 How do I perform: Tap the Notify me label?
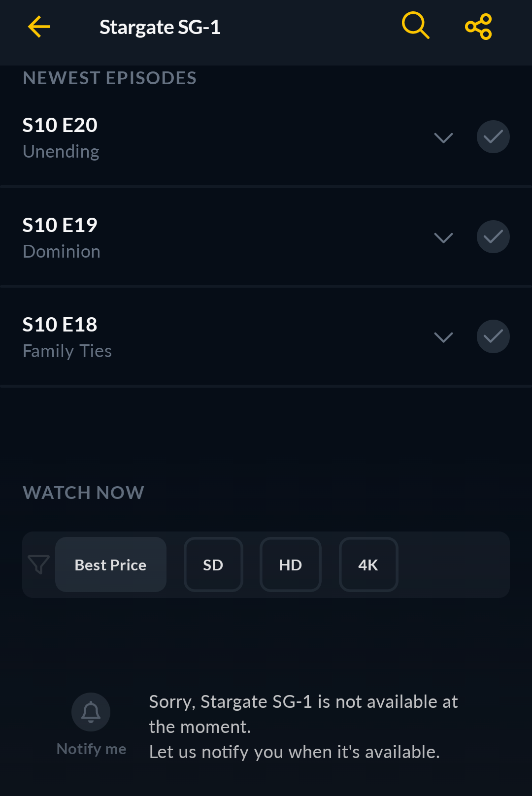[92, 749]
